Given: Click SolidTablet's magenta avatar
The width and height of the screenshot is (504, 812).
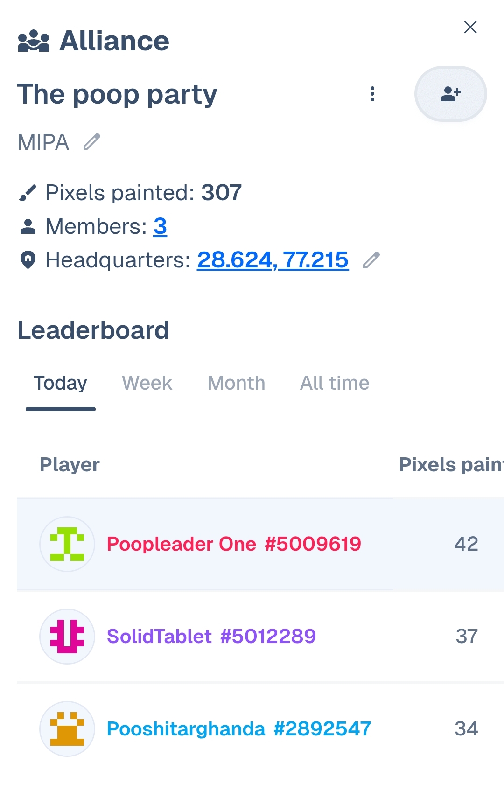Looking at the screenshot, I should click(x=67, y=637).
